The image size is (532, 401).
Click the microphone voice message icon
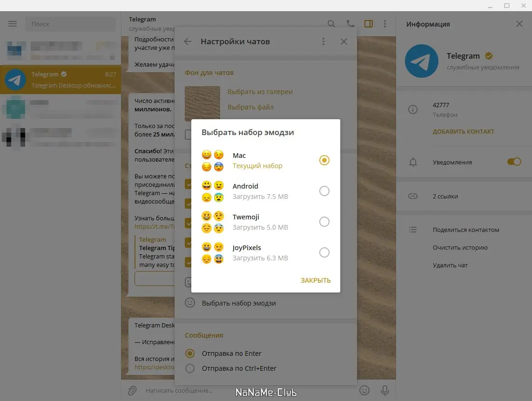[385, 390]
